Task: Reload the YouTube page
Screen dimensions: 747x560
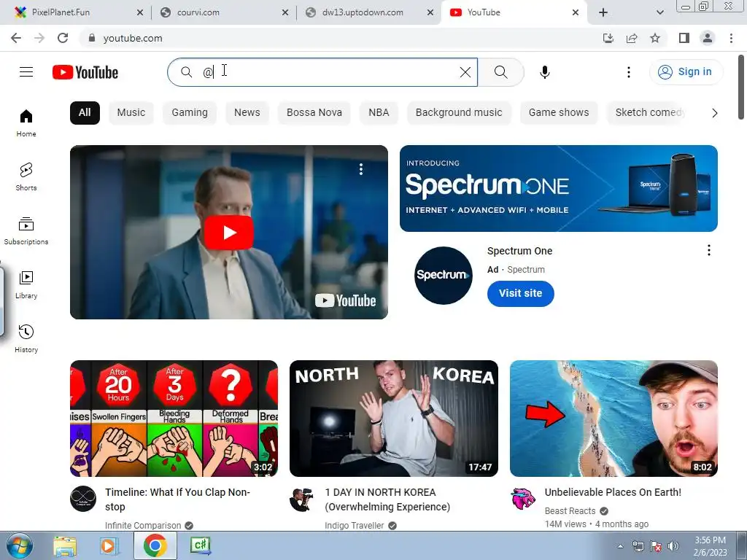Action: tap(63, 38)
